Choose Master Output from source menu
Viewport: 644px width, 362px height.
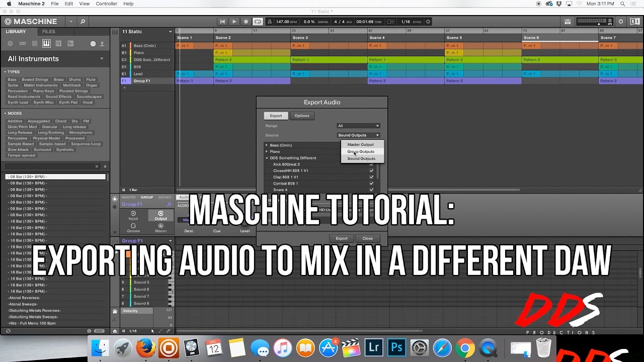pos(360,145)
